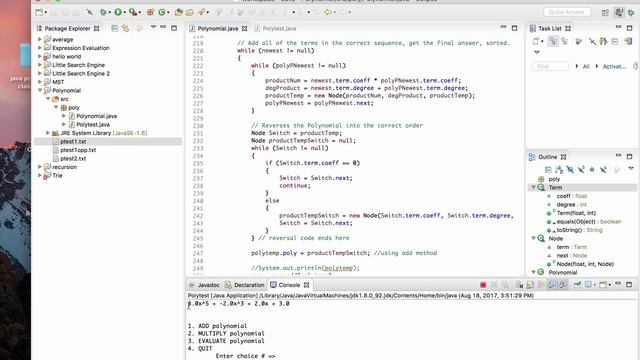Toggle Scheduled view in Task List
The image size is (640, 360).
click(x=564, y=41)
